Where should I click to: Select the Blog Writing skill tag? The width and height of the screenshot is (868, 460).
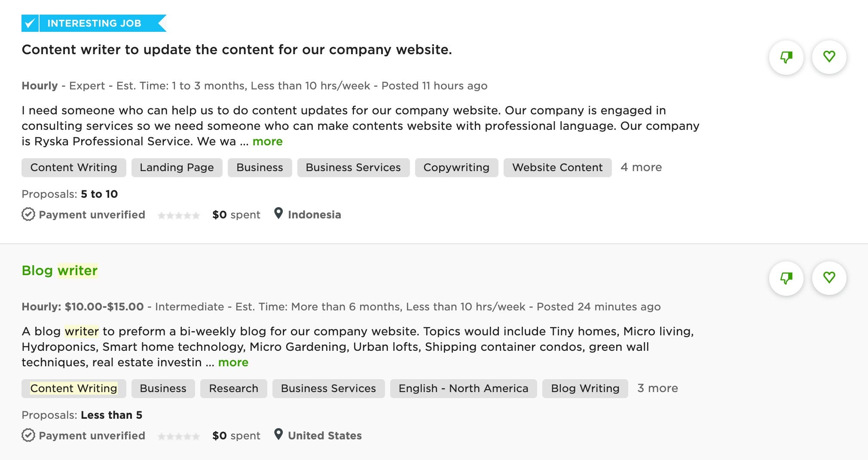pyautogui.click(x=584, y=388)
